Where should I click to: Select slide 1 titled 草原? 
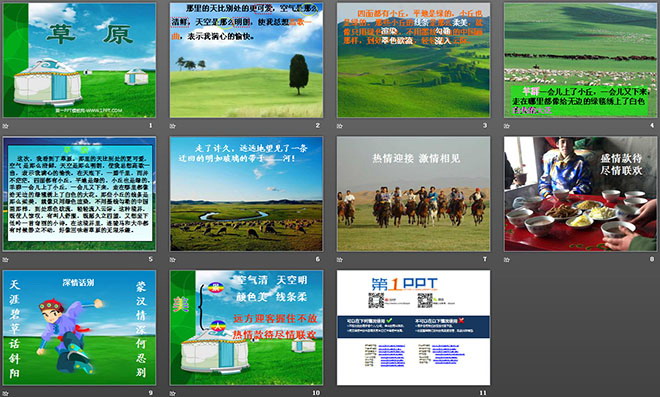coord(79,60)
